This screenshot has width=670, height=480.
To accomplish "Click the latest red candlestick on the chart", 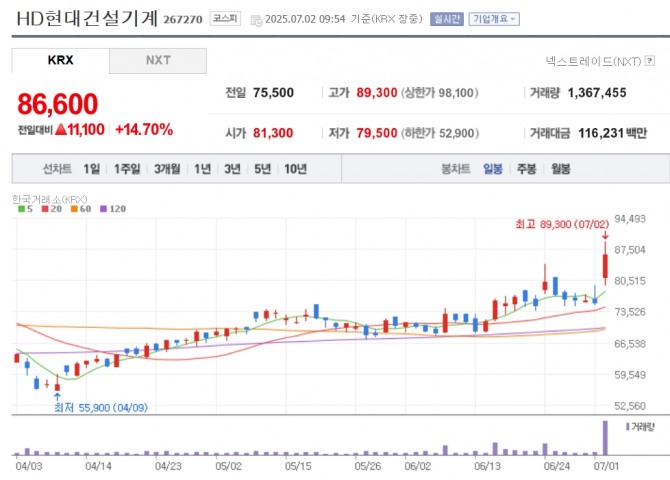I will 605,266.
